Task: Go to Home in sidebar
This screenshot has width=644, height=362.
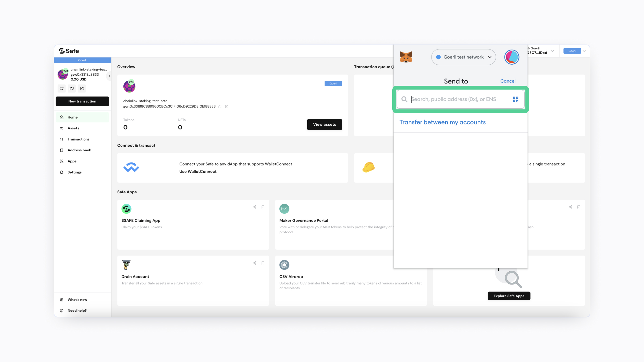Action: 82,117
